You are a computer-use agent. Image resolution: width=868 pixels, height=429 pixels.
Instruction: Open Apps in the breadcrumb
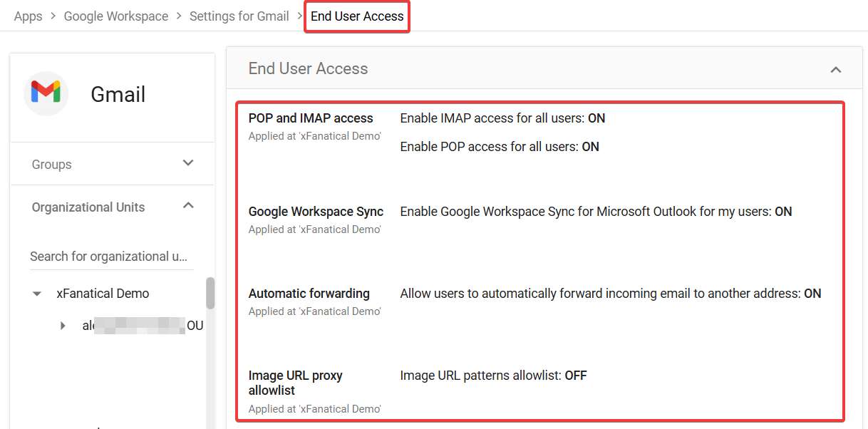[29, 16]
